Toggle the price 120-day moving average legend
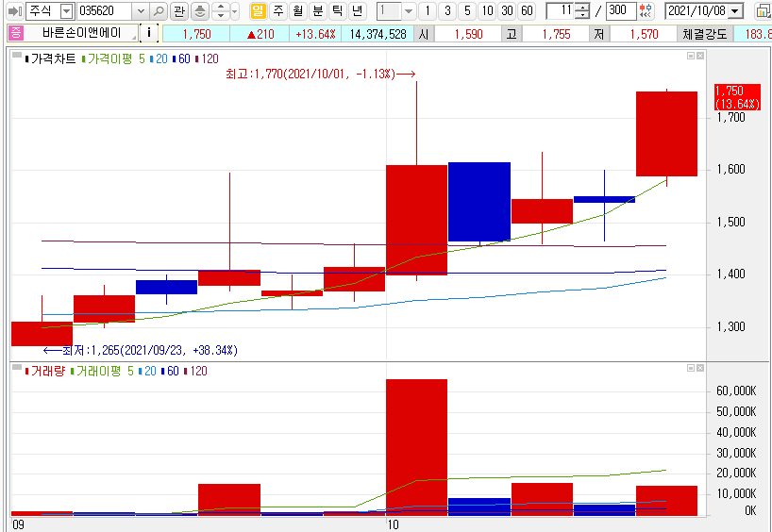Screen dimensions: 772x532 (x=208, y=59)
